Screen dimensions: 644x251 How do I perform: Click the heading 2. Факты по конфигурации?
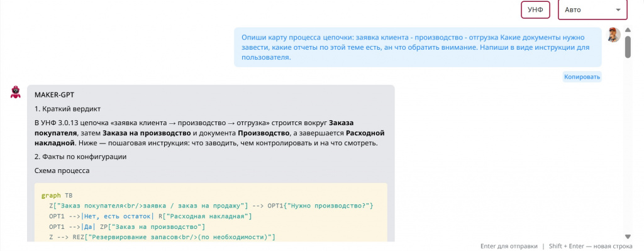[x=80, y=157]
